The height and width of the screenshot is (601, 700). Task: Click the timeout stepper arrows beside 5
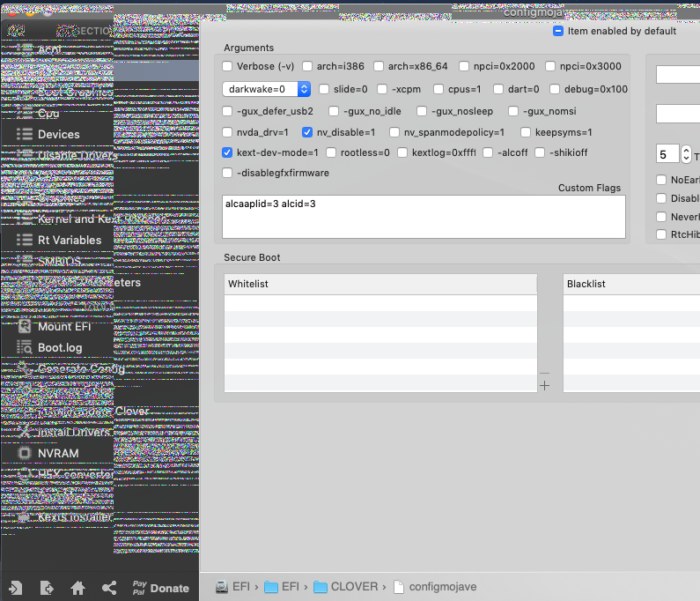click(x=686, y=154)
